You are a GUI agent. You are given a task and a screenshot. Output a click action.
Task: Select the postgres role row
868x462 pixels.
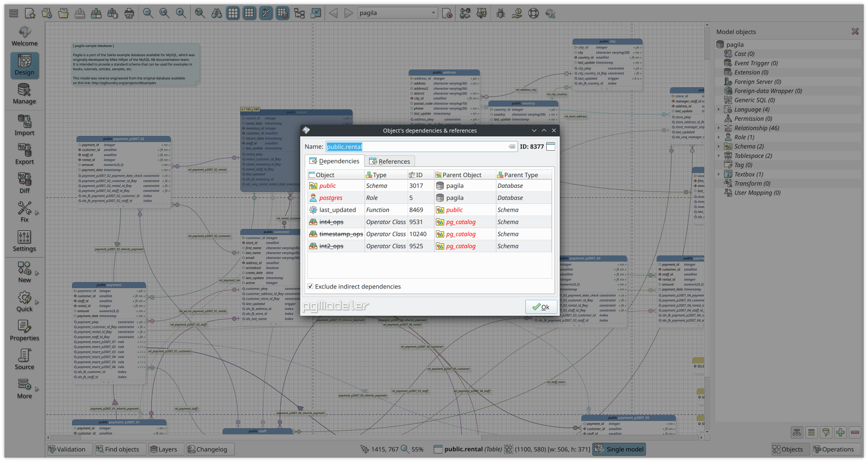(430, 198)
